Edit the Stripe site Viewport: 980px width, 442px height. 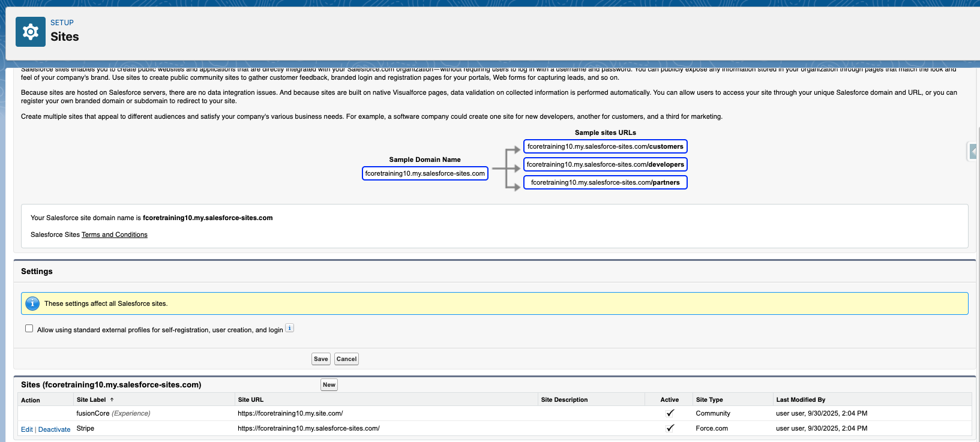27,429
